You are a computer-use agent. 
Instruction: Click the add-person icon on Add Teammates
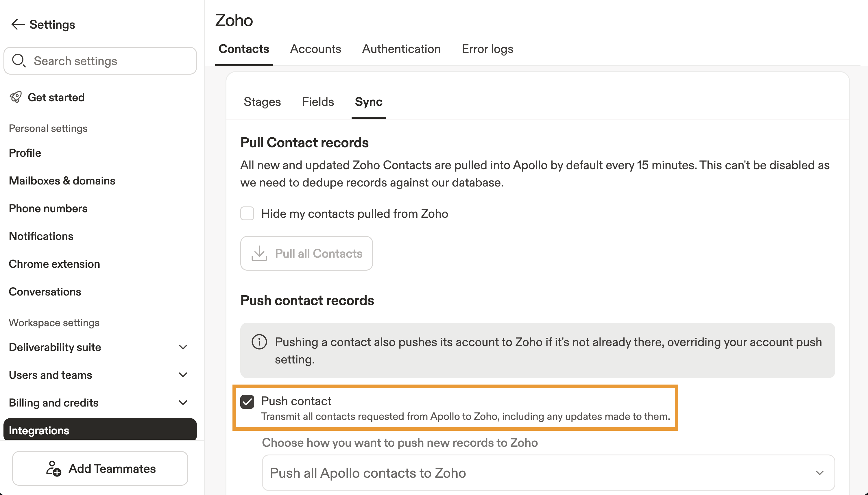pos(53,468)
